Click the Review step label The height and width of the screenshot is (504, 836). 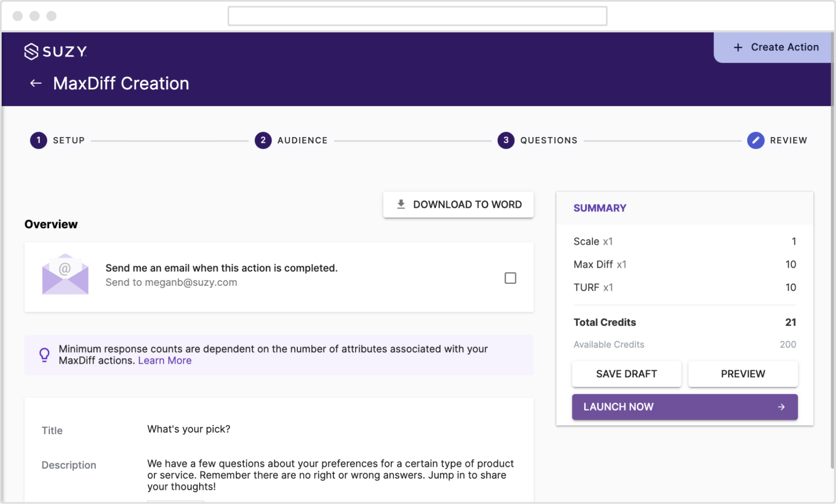click(788, 140)
